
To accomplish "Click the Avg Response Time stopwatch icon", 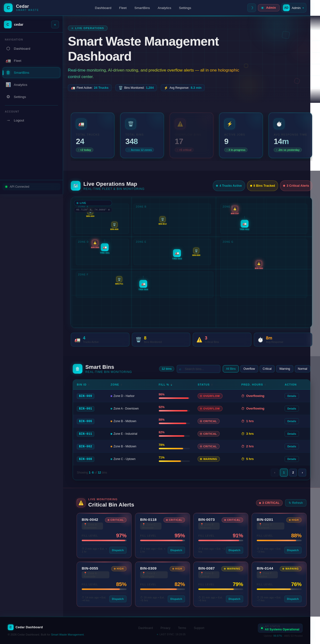I will pyautogui.click(x=279, y=124).
